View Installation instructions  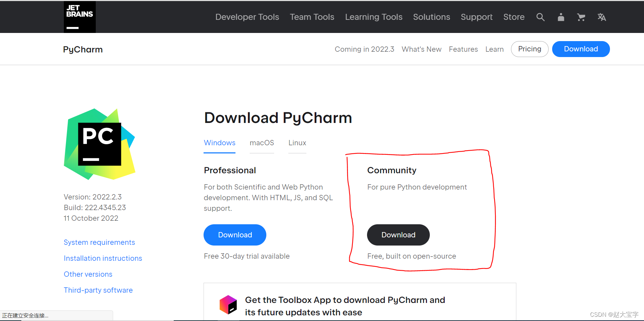(x=103, y=258)
